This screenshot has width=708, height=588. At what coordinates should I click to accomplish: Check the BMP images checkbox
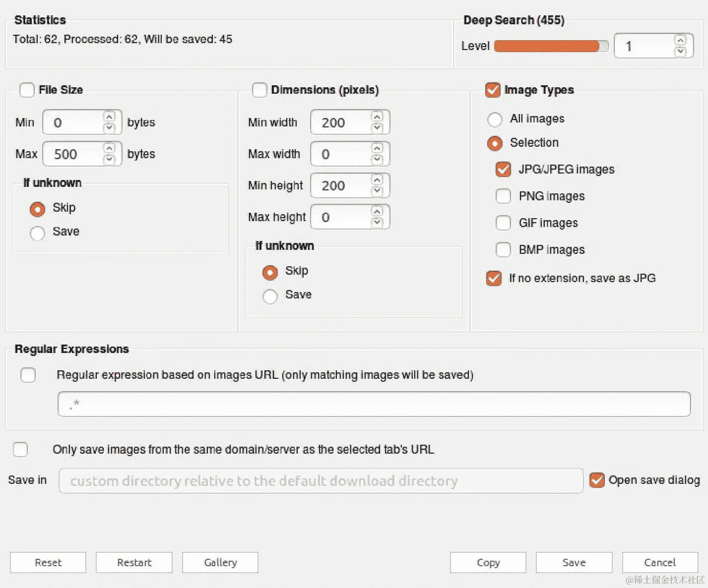(x=503, y=249)
